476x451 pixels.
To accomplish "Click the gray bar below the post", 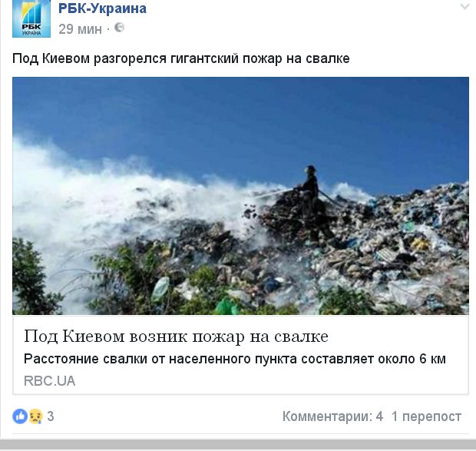I will pos(238,444).
